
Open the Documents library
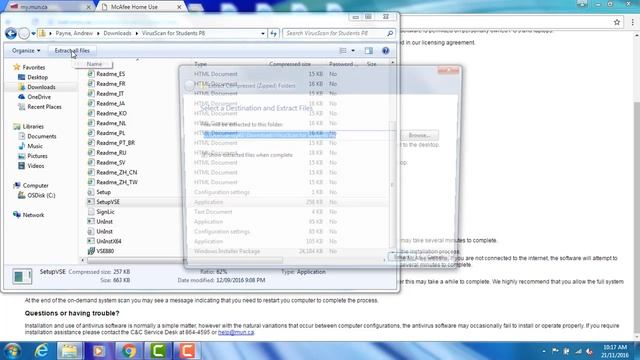tap(41, 136)
